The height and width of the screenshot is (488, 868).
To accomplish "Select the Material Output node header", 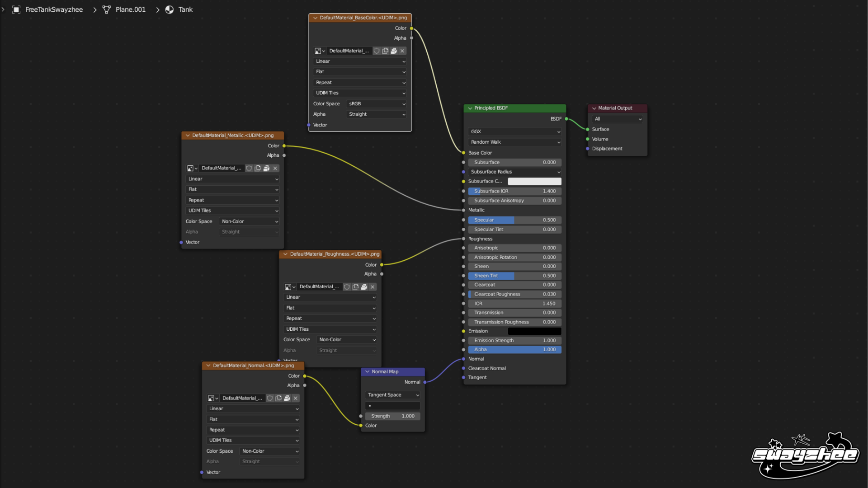I will coord(618,108).
